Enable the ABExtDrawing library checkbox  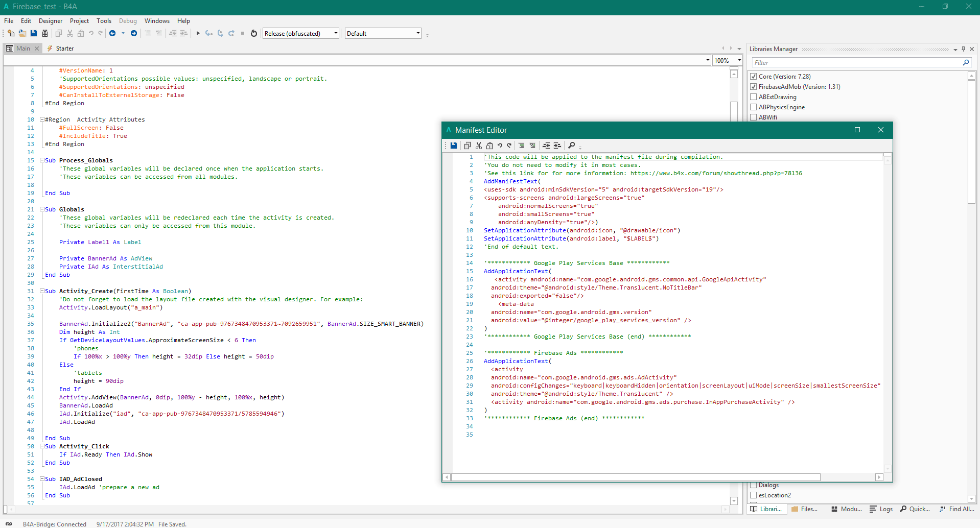[x=753, y=97]
